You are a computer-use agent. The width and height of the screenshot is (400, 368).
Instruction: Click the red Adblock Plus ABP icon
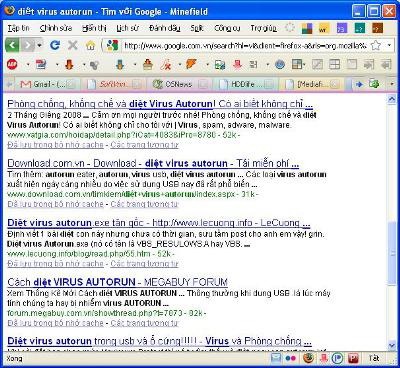click(x=12, y=64)
